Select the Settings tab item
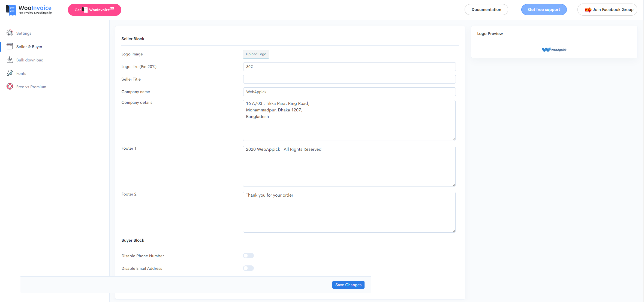Image resolution: width=644 pixels, height=302 pixels. tap(23, 33)
